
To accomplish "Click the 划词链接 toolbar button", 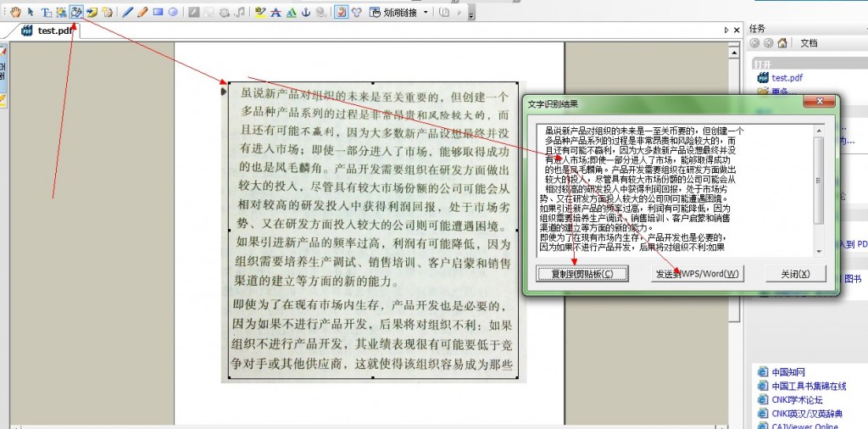I will [393, 12].
